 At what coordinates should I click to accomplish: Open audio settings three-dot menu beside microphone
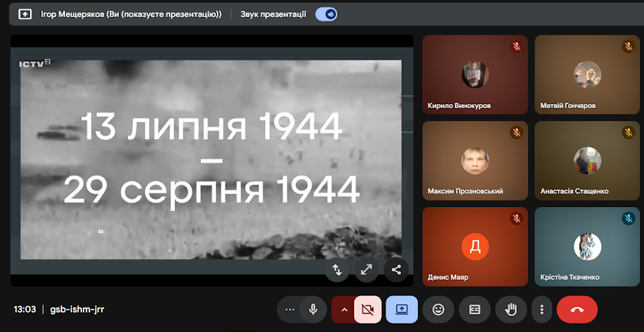[289, 309]
